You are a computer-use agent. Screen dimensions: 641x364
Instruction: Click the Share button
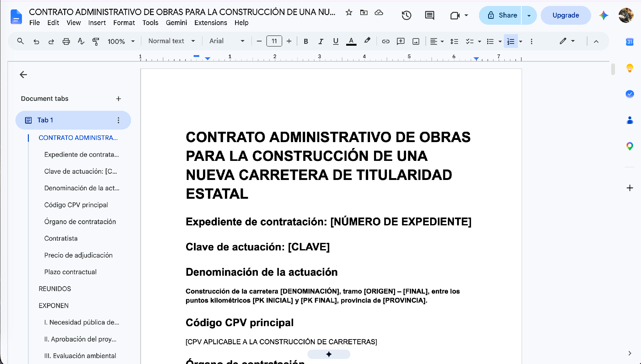(500, 15)
